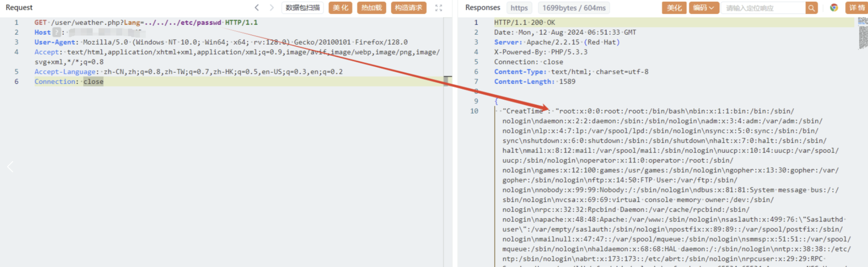Open the 详情 details button
This screenshot has width=868, height=267.
coord(856,8)
